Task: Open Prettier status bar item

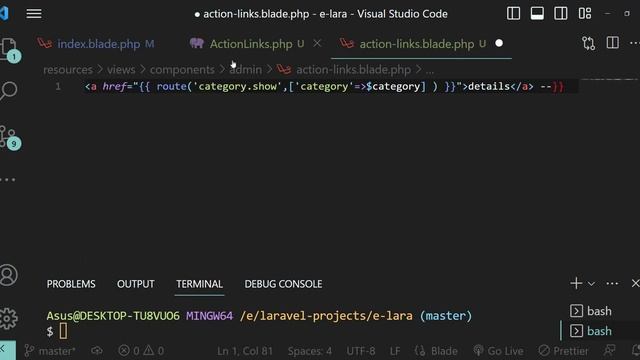Action: pos(563,351)
